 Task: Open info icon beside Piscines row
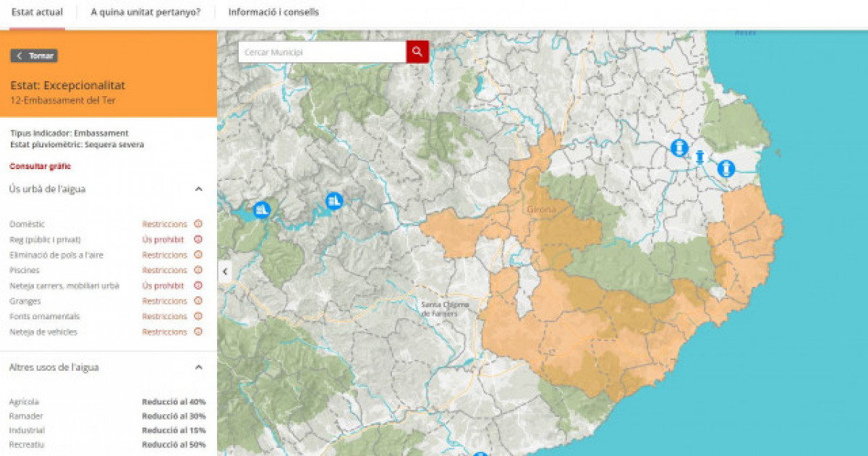pyautogui.click(x=198, y=270)
